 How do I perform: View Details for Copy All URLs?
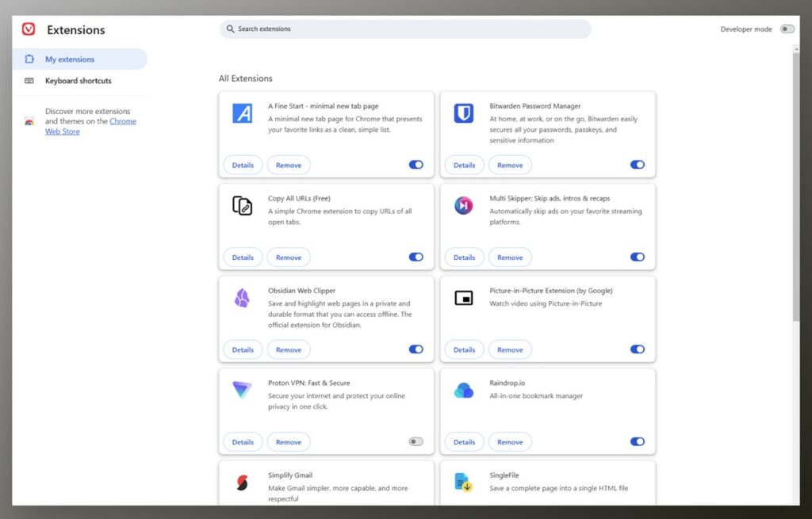[243, 258]
